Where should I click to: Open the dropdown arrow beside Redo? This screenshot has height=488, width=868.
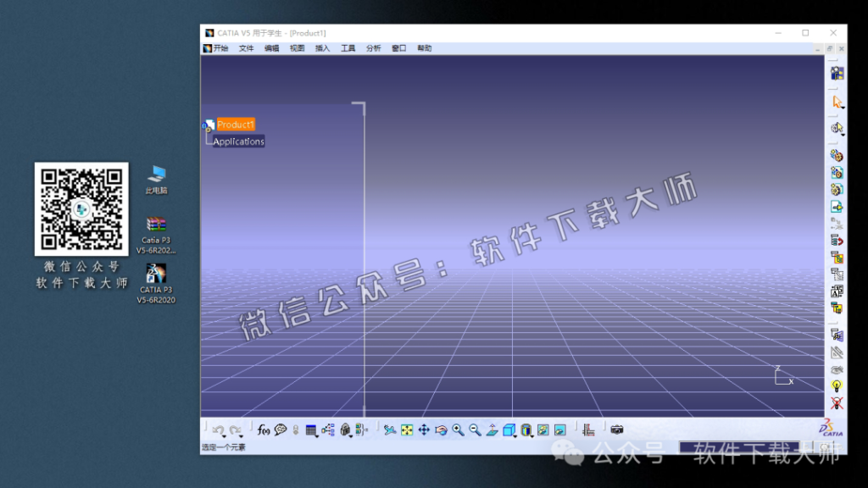tap(240, 435)
